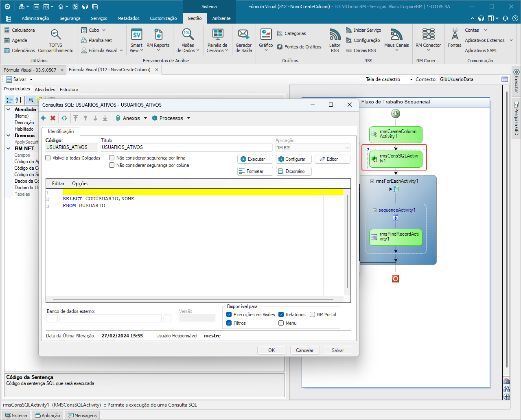The image size is (521, 420).
Task: Click the Banco de dados externo browse button
Action: click(x=167, y=319)
